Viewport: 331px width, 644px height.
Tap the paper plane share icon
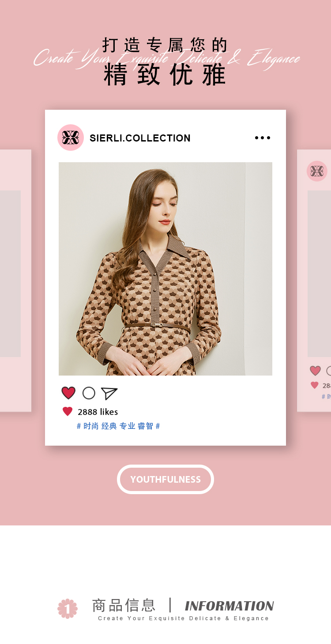(109, 393)
